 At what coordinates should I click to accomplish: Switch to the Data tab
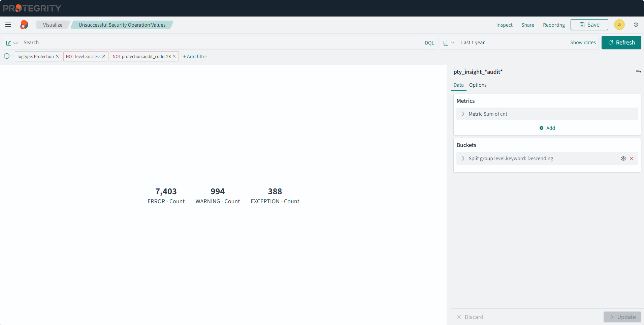(x=458, y=85)
